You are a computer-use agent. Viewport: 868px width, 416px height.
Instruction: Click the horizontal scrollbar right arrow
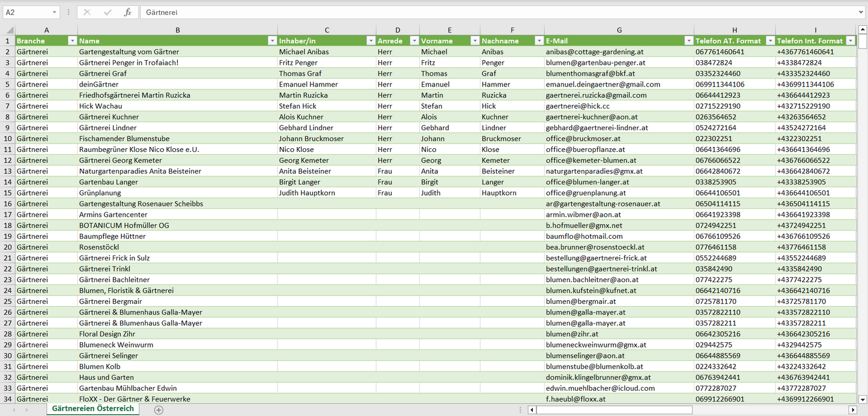tap(852, 410)
